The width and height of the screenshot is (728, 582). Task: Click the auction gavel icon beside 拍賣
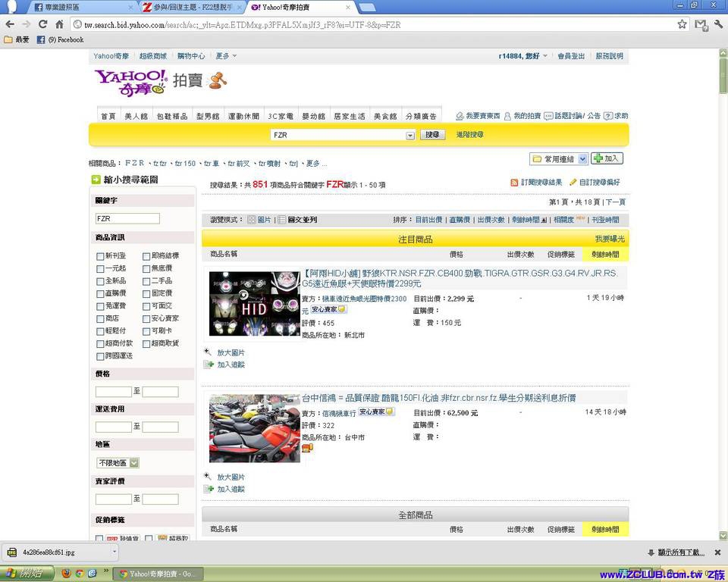[x=218, y=81]
